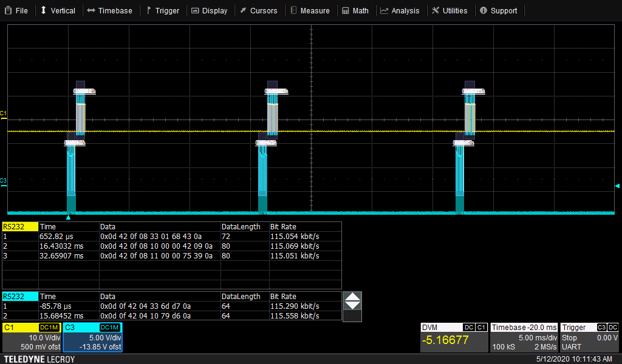Viewport: 622px width, 364px height.
Task: Click the Trigger flag icon in menu bar
Action: point(149,10)
